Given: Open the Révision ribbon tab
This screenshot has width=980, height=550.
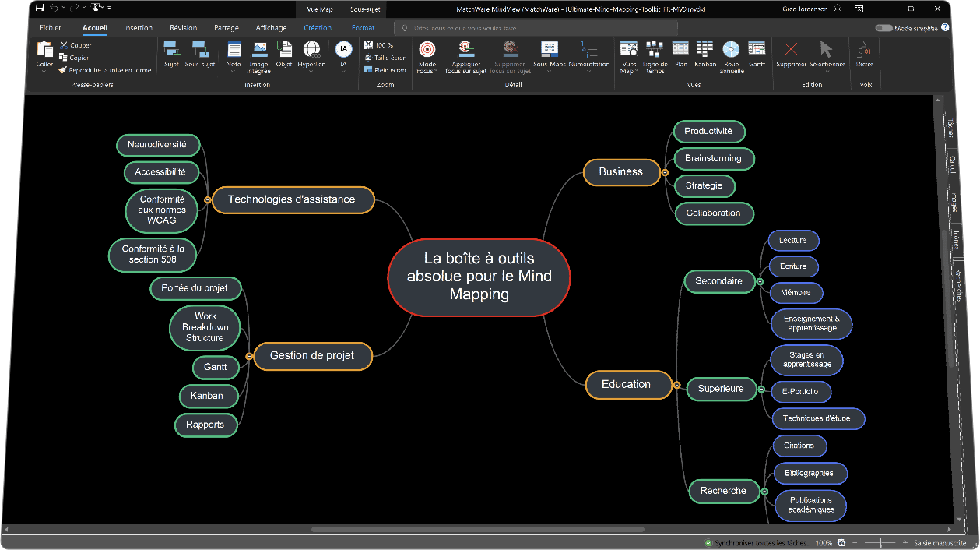Looking at the screenshot, I should 184,28.
